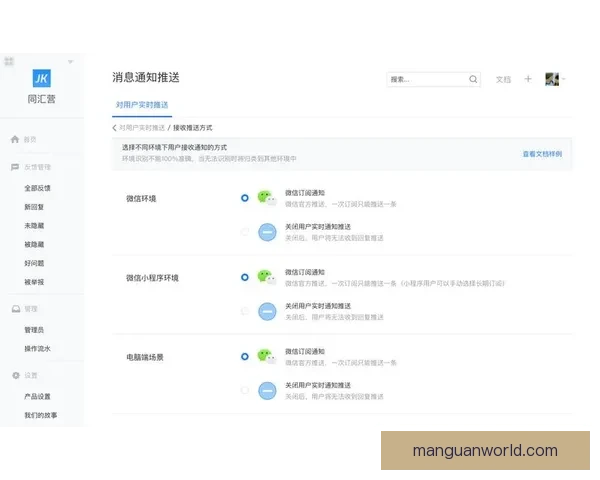Click the search magnifier icon

[x=473, y=79]
